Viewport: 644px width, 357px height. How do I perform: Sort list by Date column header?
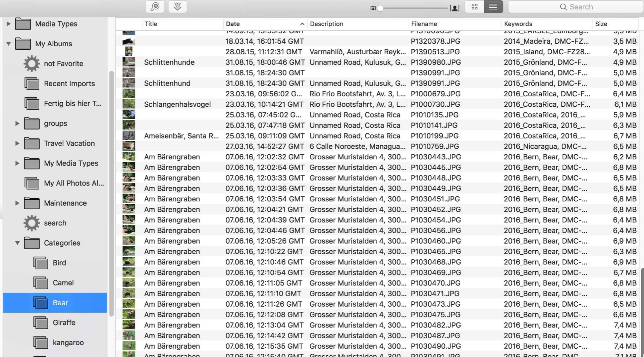265,24
